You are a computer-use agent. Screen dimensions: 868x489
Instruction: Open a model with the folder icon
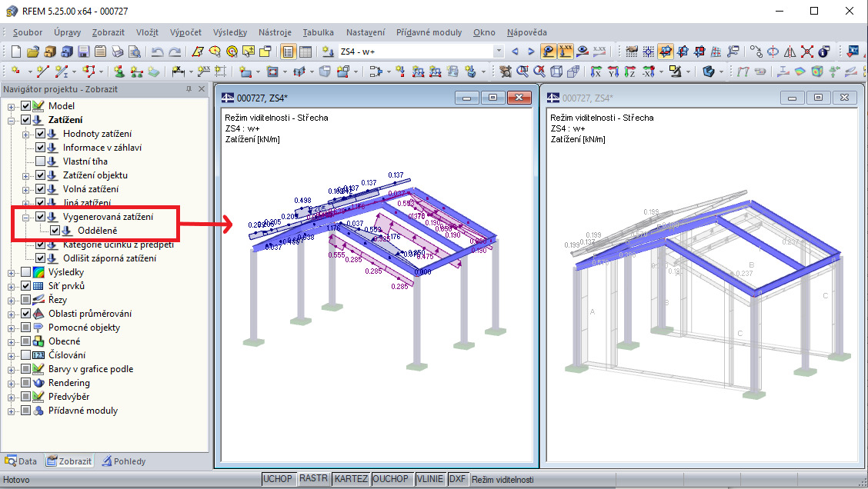tap(32, 52)
